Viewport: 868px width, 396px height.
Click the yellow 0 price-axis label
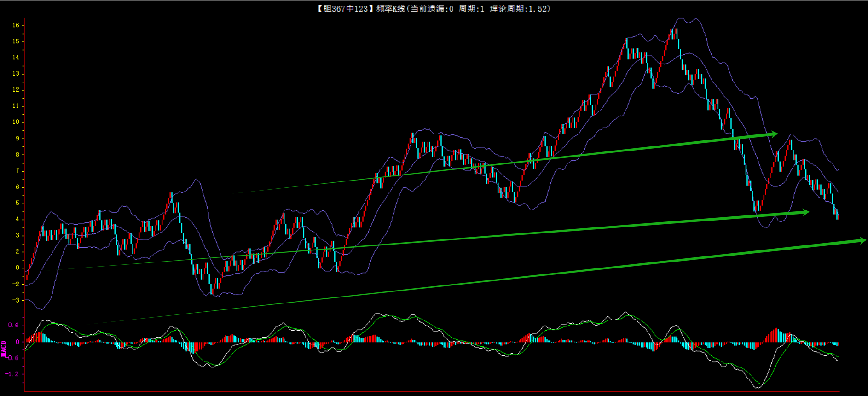(17, 268)
